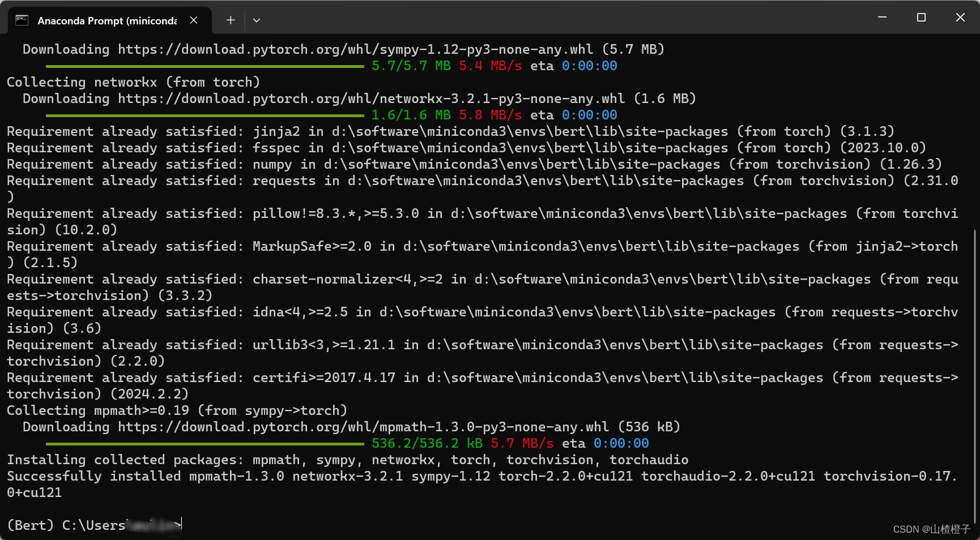Maximize the terminal window

921,18
